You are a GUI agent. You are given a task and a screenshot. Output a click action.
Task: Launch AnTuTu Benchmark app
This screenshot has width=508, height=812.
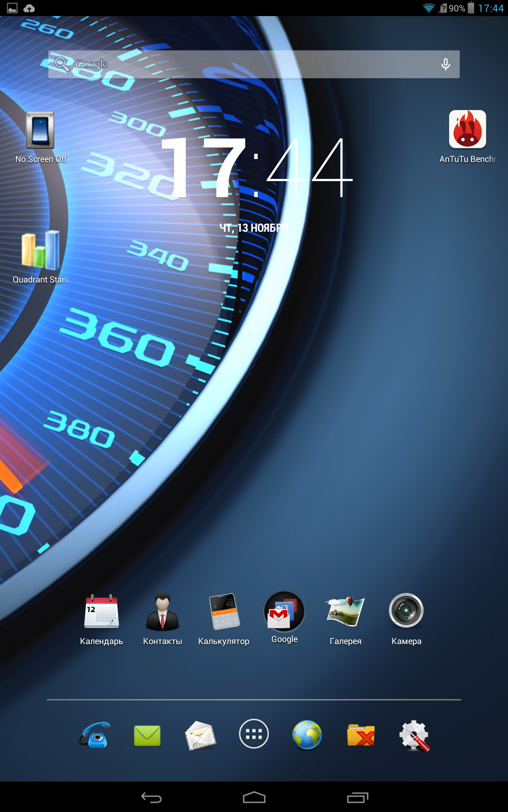click(467, 130)
